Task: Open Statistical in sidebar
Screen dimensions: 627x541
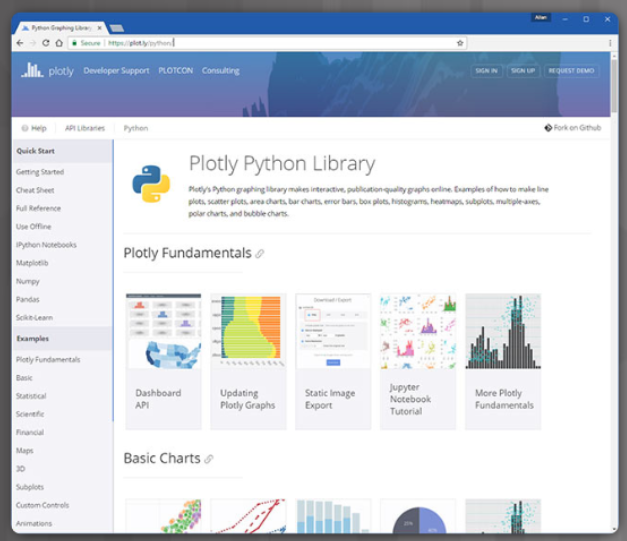Action: [31, 396]
